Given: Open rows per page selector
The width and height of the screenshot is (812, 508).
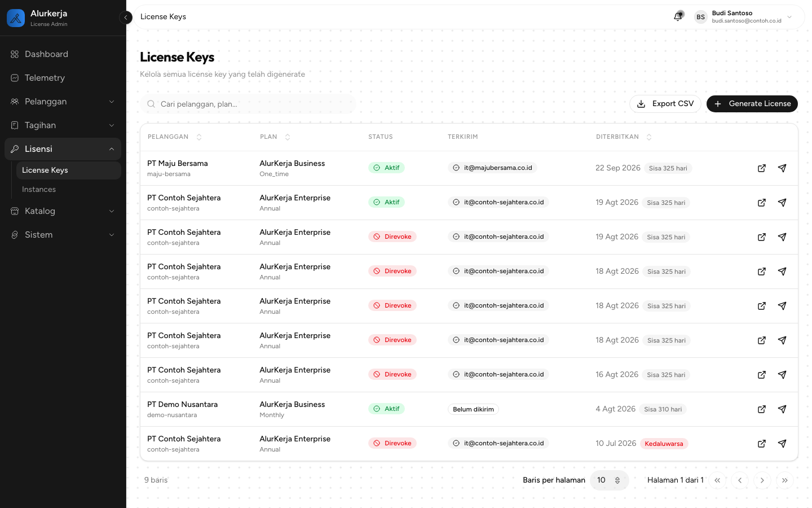Looking at the screenshot, I should pos(609,480).
